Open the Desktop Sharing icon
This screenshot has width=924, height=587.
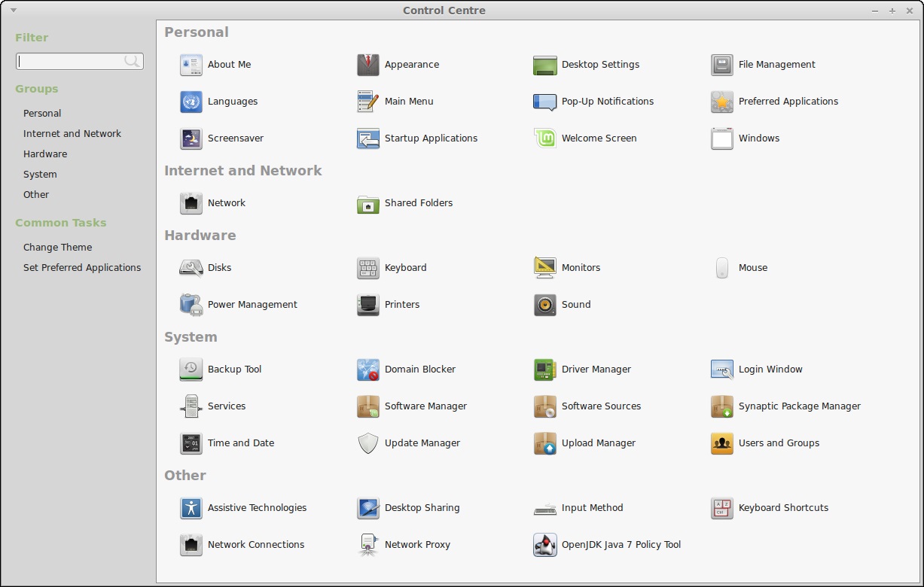point(368,508)
